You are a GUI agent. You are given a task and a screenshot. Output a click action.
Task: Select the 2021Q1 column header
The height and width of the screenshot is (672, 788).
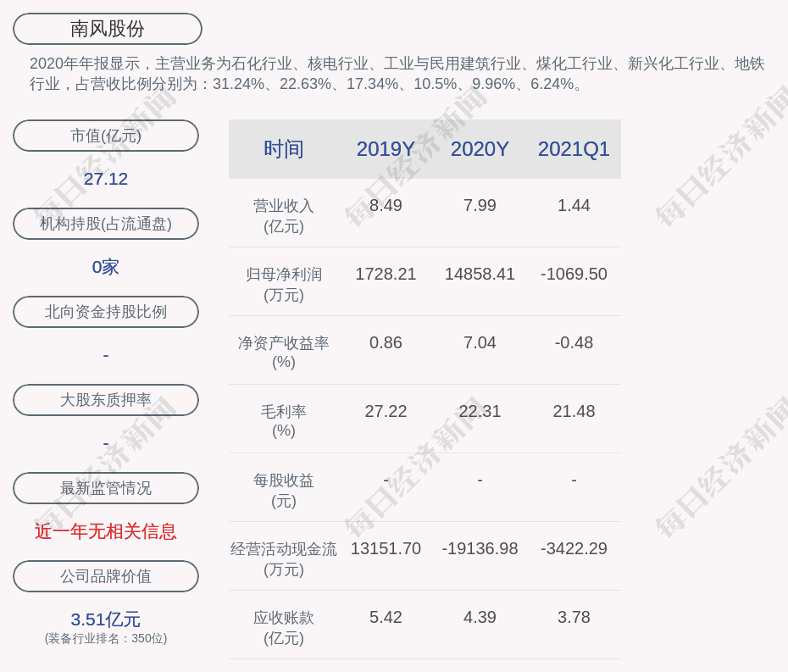click(x=574, y=149)
